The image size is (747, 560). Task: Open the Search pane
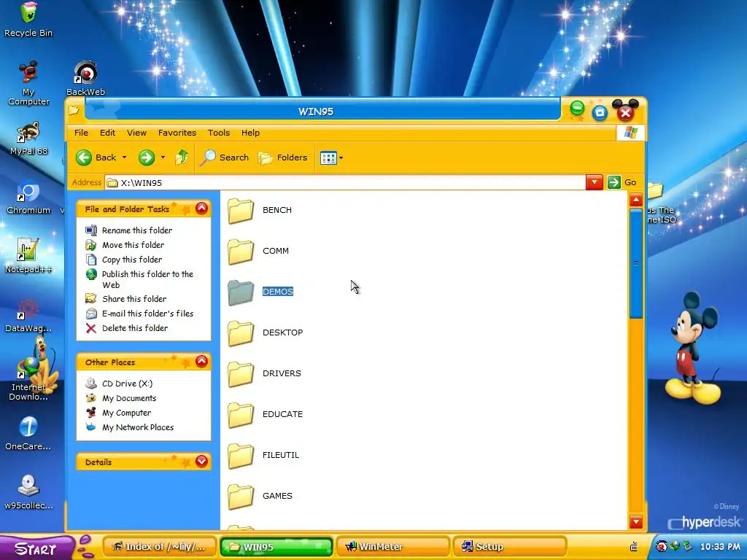coord(225,157)
